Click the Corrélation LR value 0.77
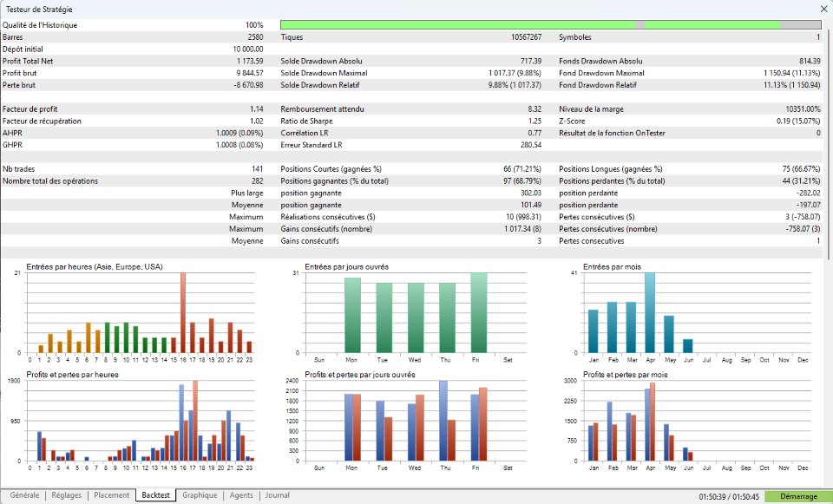Screen dimensions: 833x504 pyautogui.click(x=535, y=133)
